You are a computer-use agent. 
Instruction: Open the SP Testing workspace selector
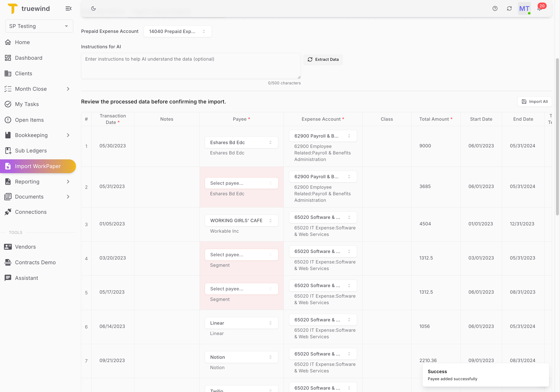tap(39, 26)
